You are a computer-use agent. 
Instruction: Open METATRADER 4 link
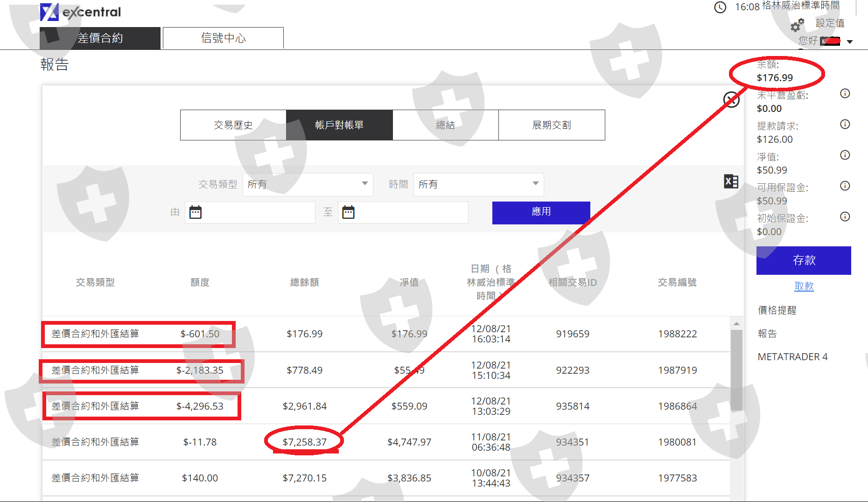(792, 357)
